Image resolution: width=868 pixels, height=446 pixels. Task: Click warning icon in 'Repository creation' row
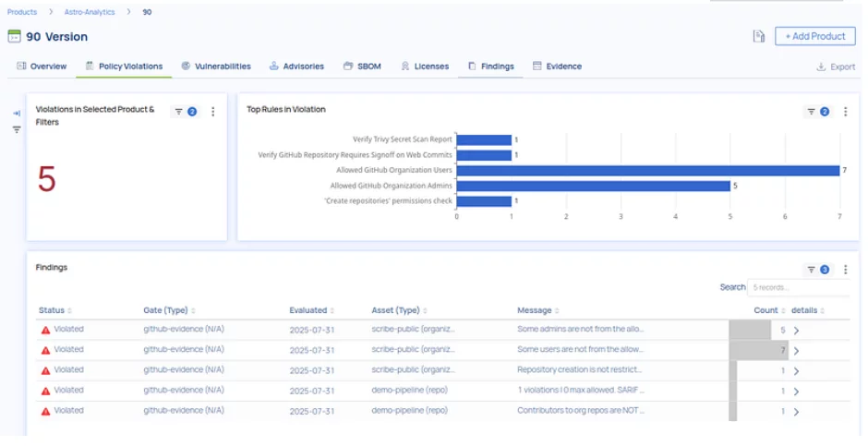pos(45,371)
